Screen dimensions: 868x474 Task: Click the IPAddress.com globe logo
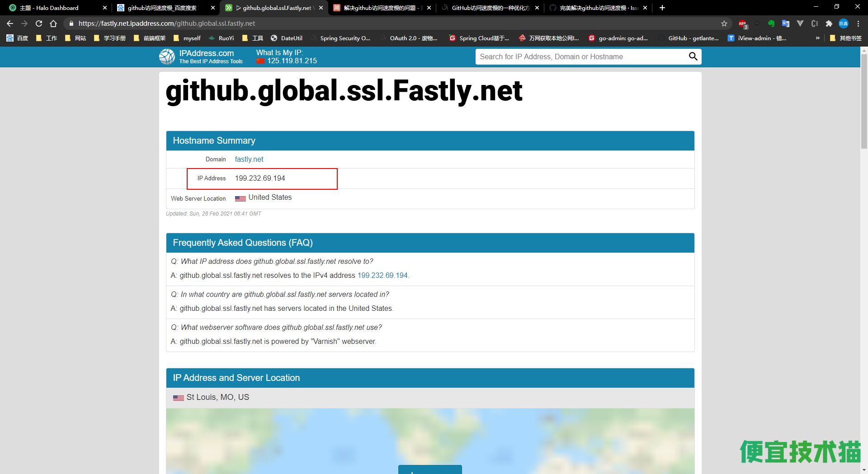click(x=167, y=56)
